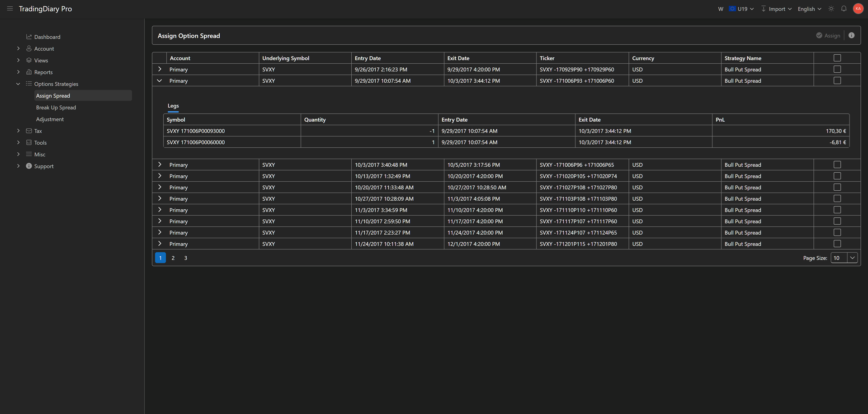This screenshot has height=414, width=868.
Task: Check the box for SVXY -171103P108 +171103P80 row
Action: 837,198
